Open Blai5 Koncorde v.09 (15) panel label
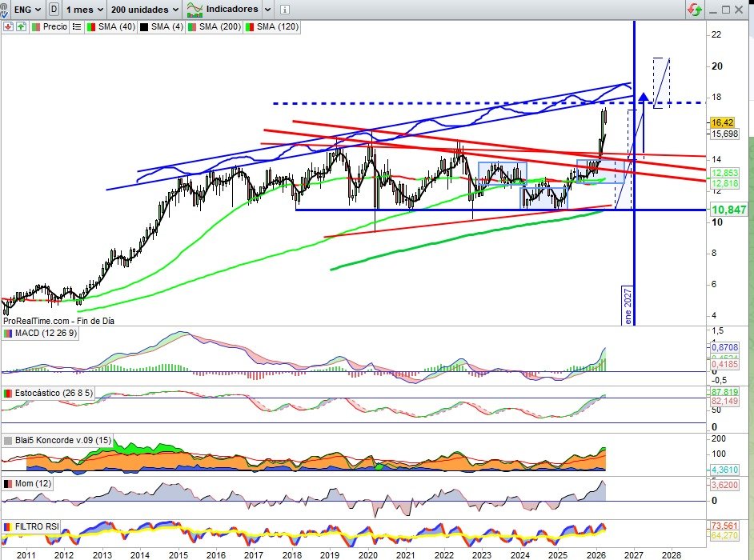The image size is (754, 560). pos(63,440)
